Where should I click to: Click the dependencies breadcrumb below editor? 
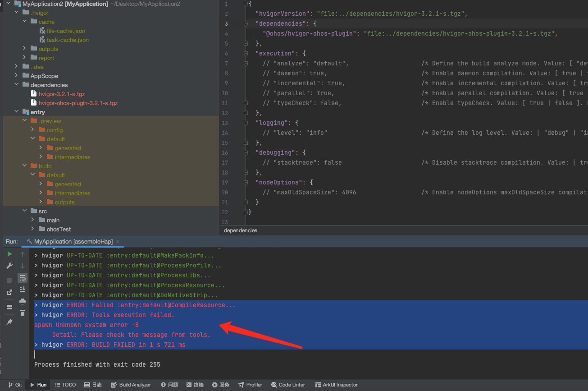(240, 230)
